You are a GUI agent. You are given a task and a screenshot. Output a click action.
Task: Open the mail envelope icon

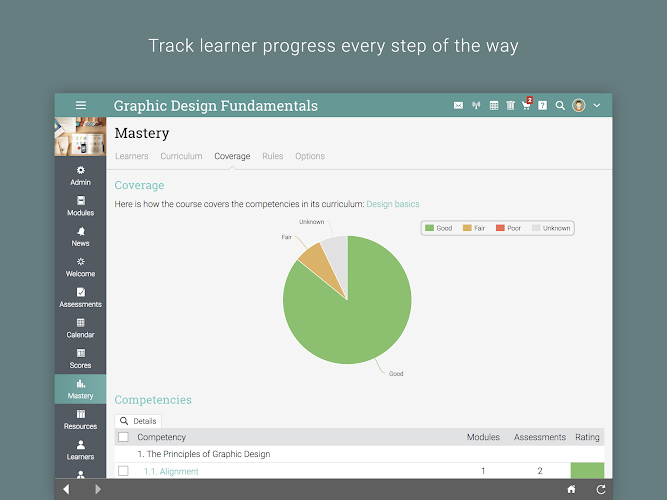coord(458,106)
